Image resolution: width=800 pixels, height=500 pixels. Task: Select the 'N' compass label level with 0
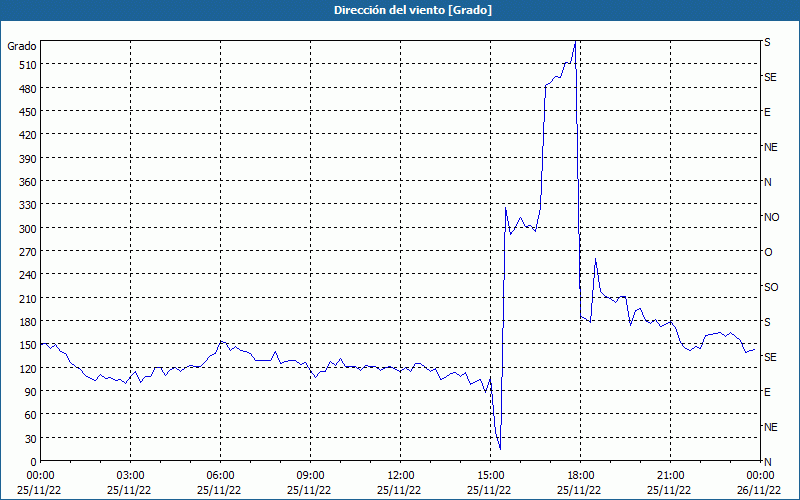click(767, 462)
